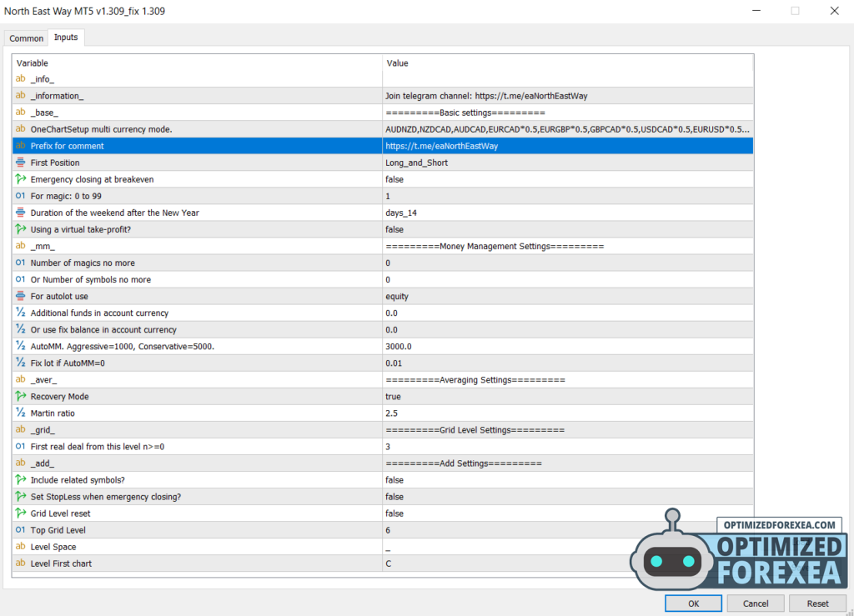This screenshot has width=854, height=616.
Task: Toggle the true value of Recovery Mode
Action: click(x=568, y=397)
